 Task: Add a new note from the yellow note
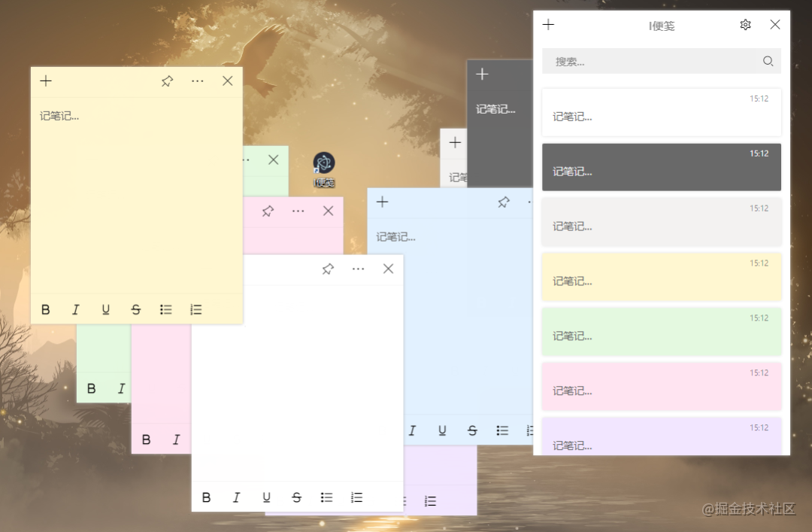click(46, 81)
